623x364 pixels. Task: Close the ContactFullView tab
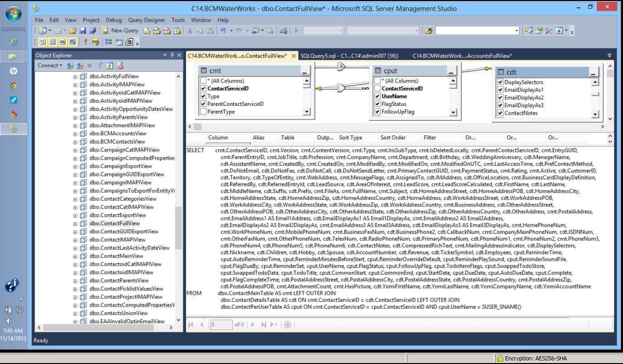pyautogui.click(x=294, y=56)
